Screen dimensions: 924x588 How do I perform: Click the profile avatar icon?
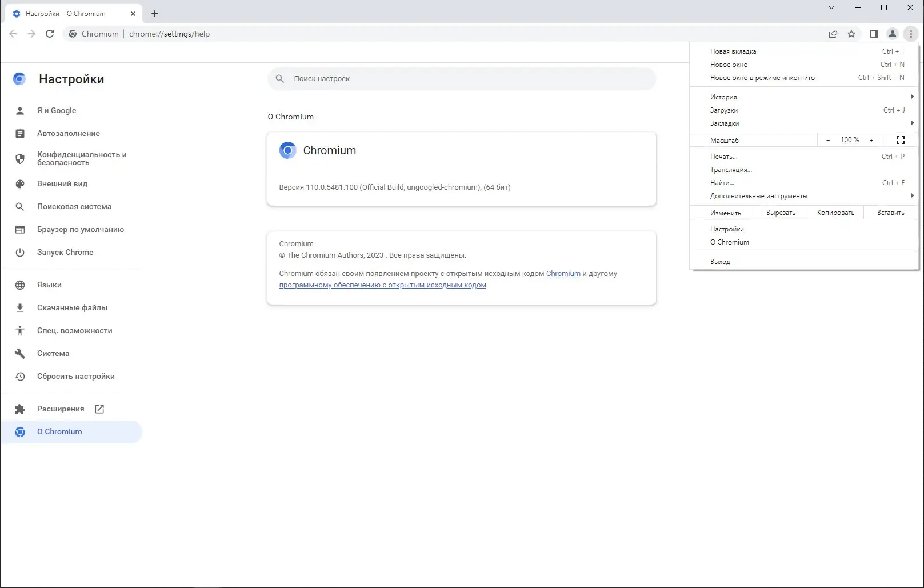click(892, 34)
